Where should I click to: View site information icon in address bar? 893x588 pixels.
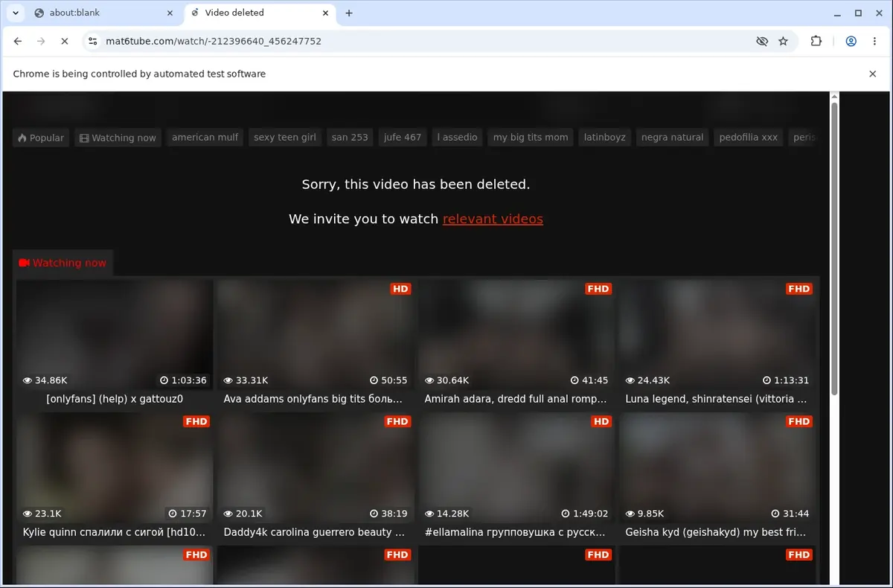pyautogui.click(x=93, y=42)
